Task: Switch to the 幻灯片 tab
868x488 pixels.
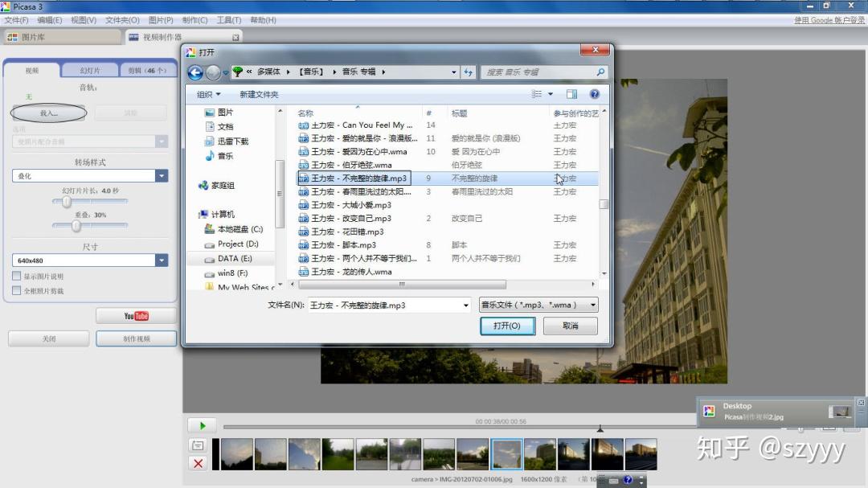Action: (90, 70)
